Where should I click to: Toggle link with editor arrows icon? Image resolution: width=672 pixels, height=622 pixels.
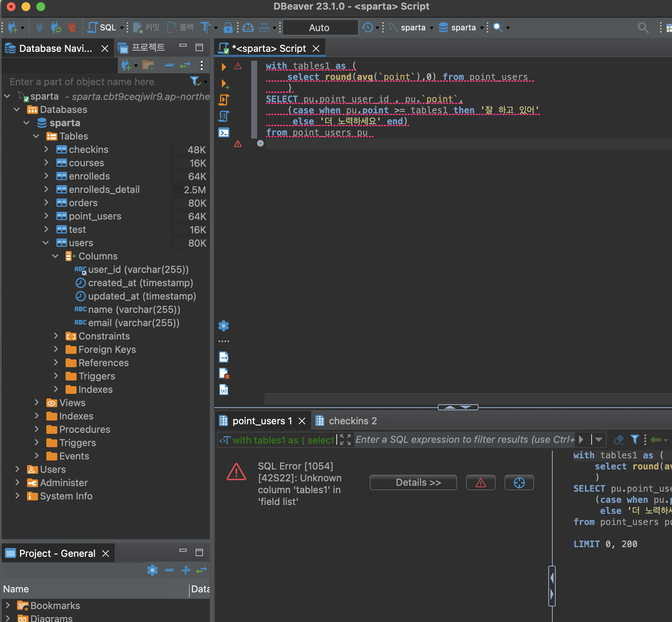(x=185, y=66)
